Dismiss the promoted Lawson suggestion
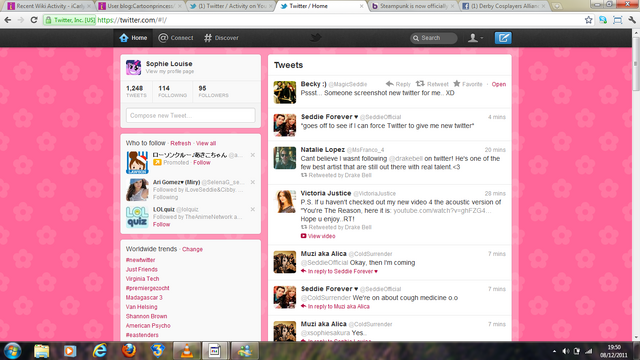640x360 pixels. coord(253,155)
